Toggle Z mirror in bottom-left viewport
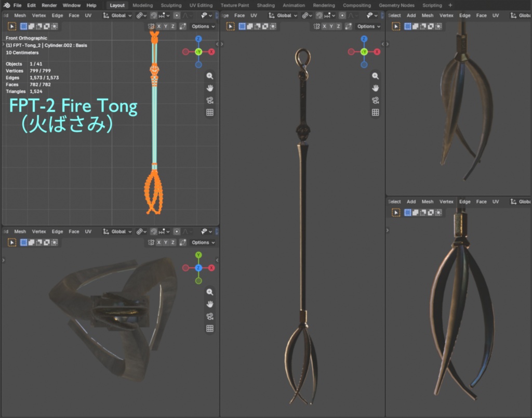The width and height of the screenshot is (532, 418). (172, 242)
